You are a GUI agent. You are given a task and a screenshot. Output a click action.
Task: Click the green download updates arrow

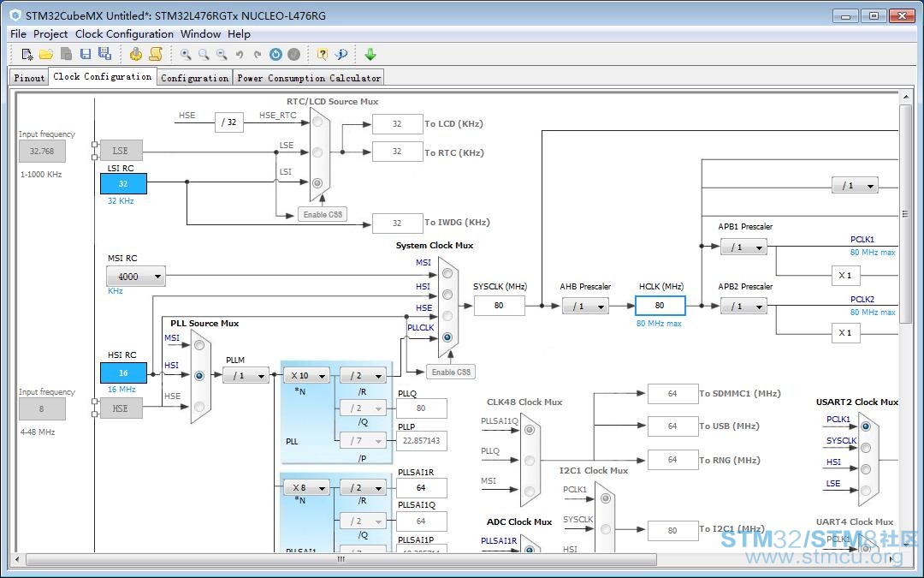click(x=370, y=54)
